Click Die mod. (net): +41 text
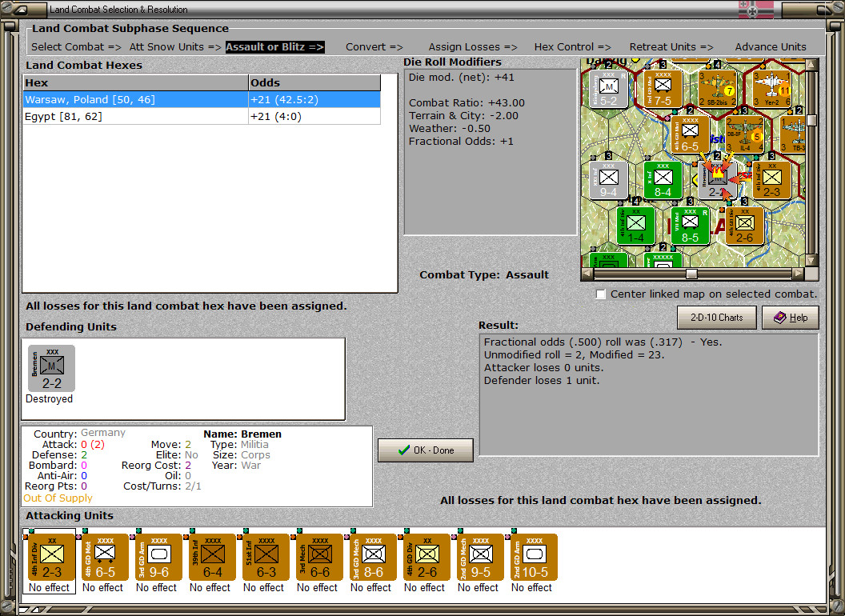The height and width of the screenshot is (616, 845). click(x=461, y=77)
